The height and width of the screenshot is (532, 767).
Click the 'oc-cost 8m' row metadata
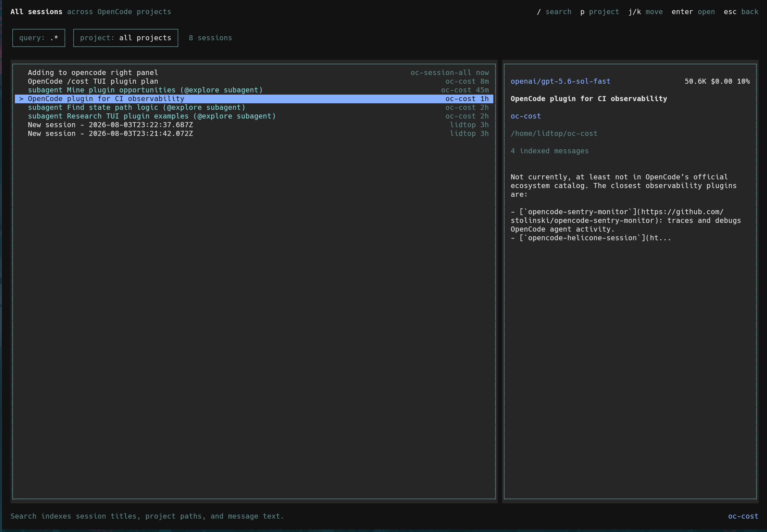(467, 82)
